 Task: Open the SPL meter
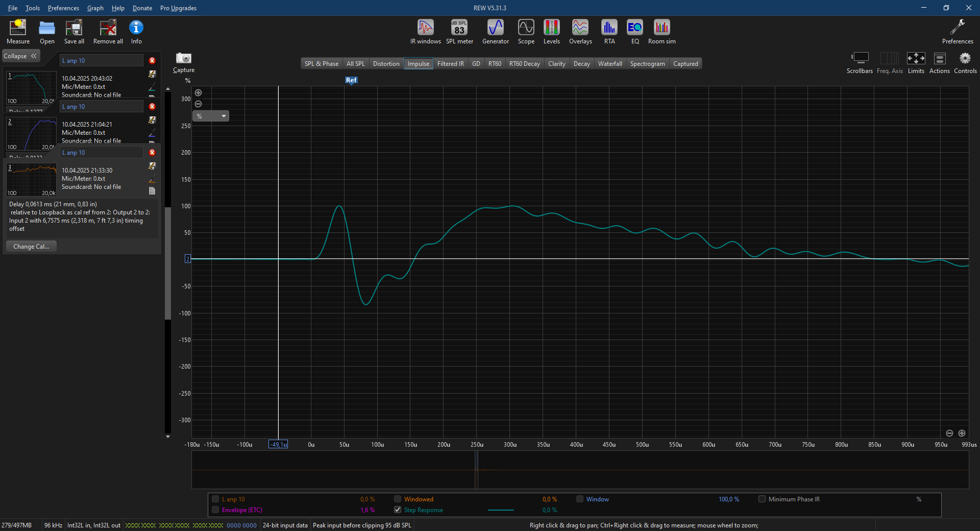pyautogui.click(x=459, y=32)
